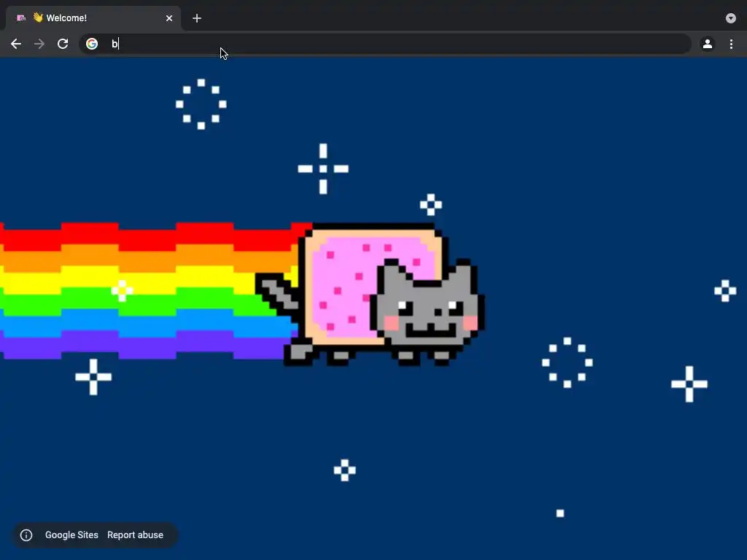Viewport: 747px width, 560px height.
Task: Open the tab search dropdown arrow
Action: [x=731, y=18]
